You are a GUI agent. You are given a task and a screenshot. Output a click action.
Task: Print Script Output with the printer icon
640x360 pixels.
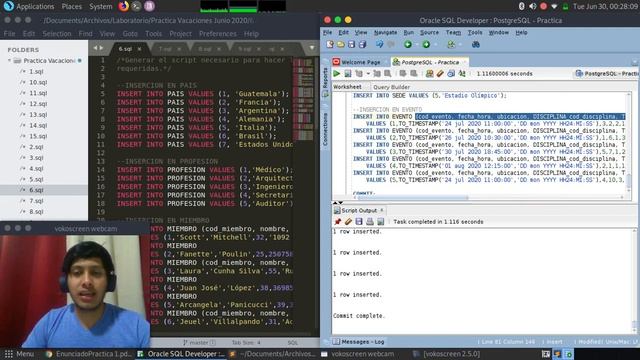[x=370, y=222]
